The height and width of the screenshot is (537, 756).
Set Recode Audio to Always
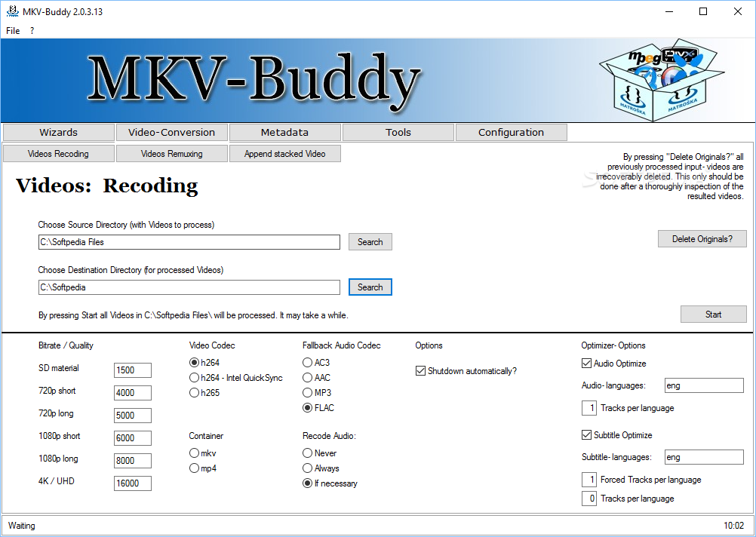pos(321,468)
